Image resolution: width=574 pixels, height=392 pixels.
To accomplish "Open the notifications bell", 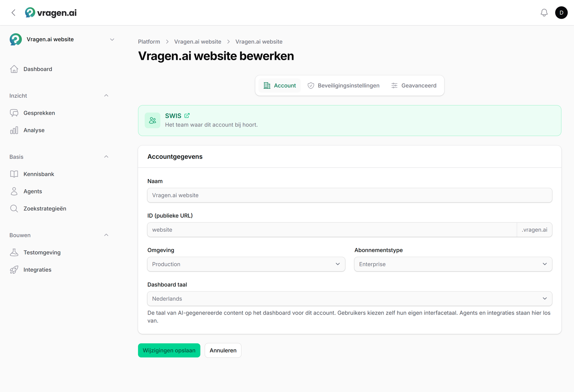I will tap(544, 13).
